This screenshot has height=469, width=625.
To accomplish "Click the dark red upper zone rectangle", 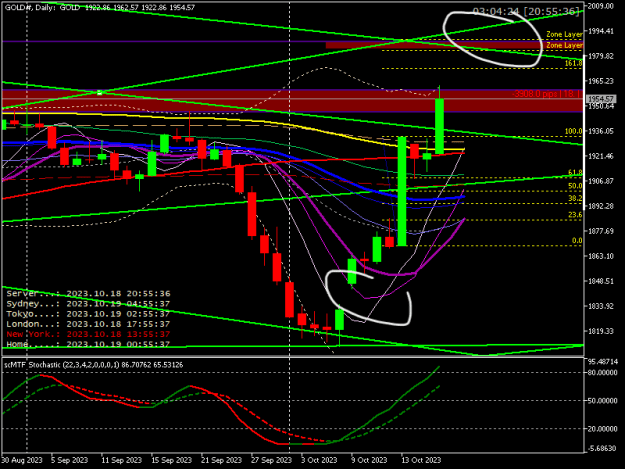I will [x=454, y=45].
